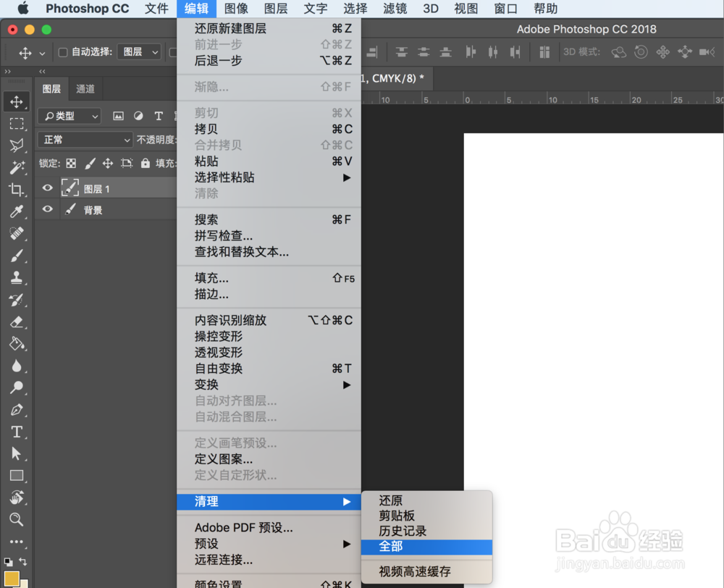Select the Eraser tool
Image resolution: width=724 pixels, height=588 pixels.
(x=17, y=322)
